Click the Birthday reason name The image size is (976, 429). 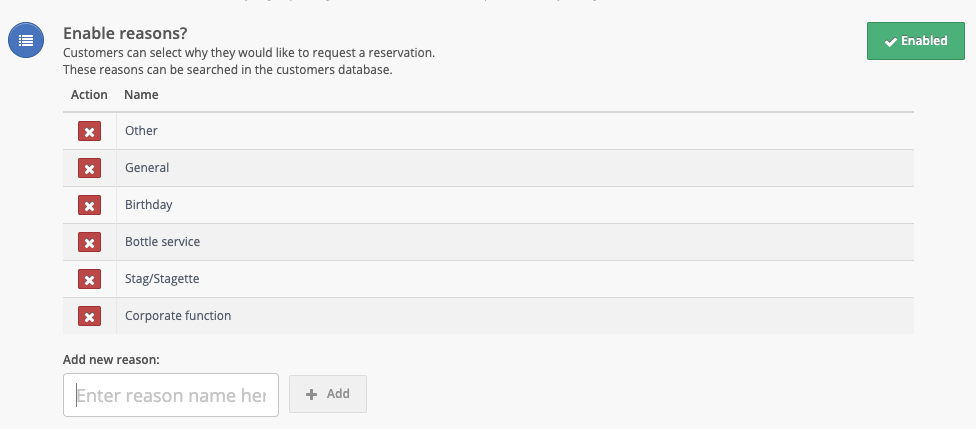[149, 204]
